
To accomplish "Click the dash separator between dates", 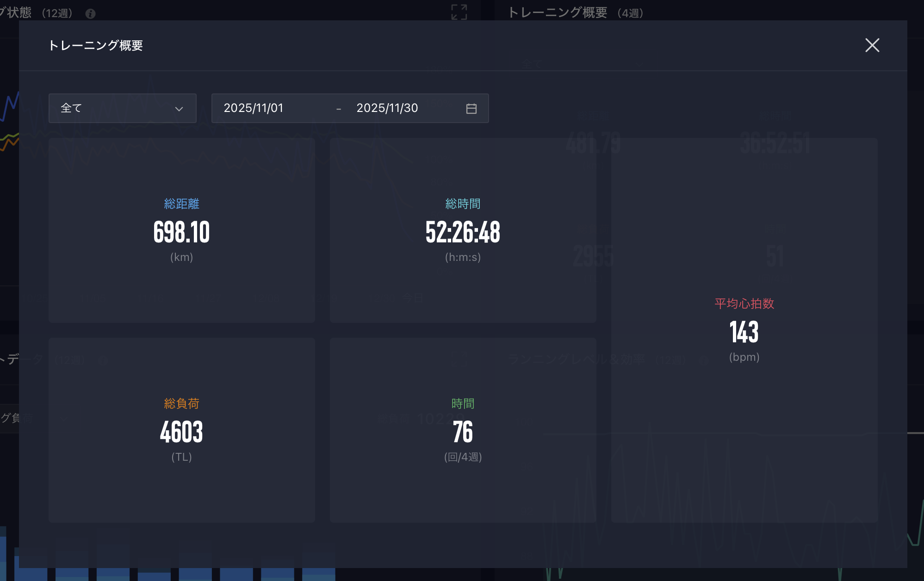I will pos(339,109).
